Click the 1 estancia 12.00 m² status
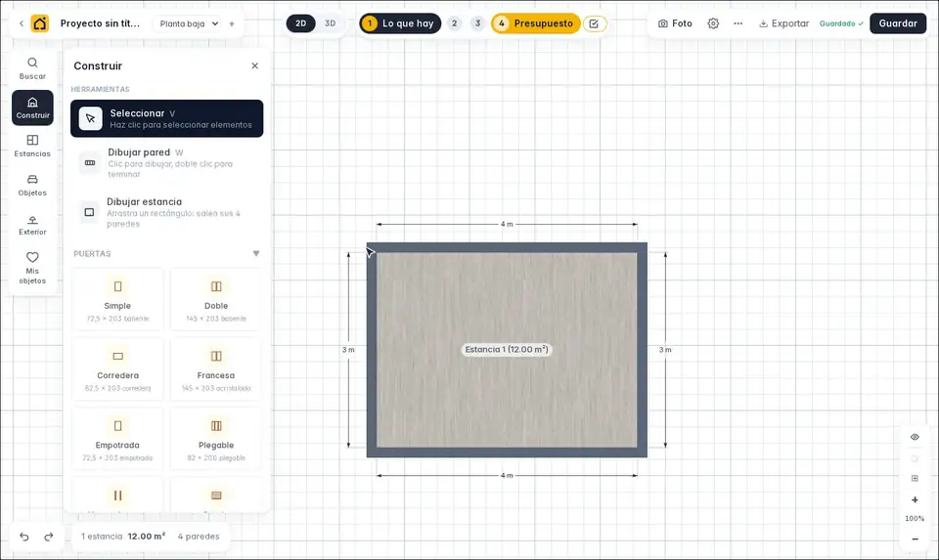This screenshot has width=939, height=560. (123, 537)
